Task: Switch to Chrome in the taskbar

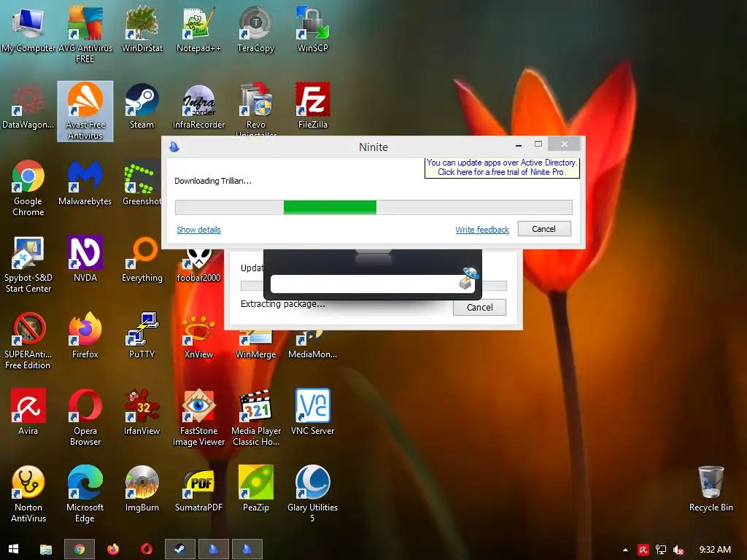Action: coord(80,549)
